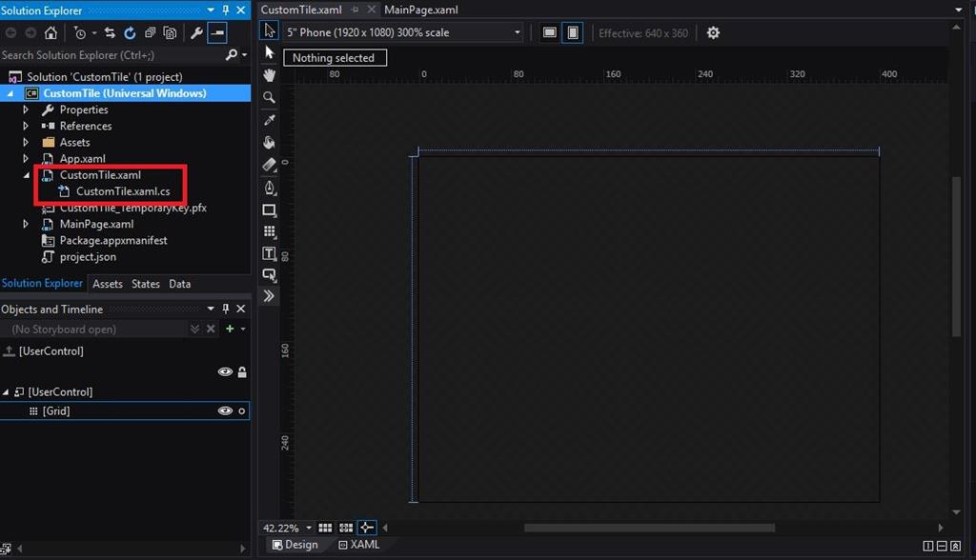Select the Pan tool in the designer toolbar
The height and width of the screenshot is (560, 976).
tap(270, 75)
